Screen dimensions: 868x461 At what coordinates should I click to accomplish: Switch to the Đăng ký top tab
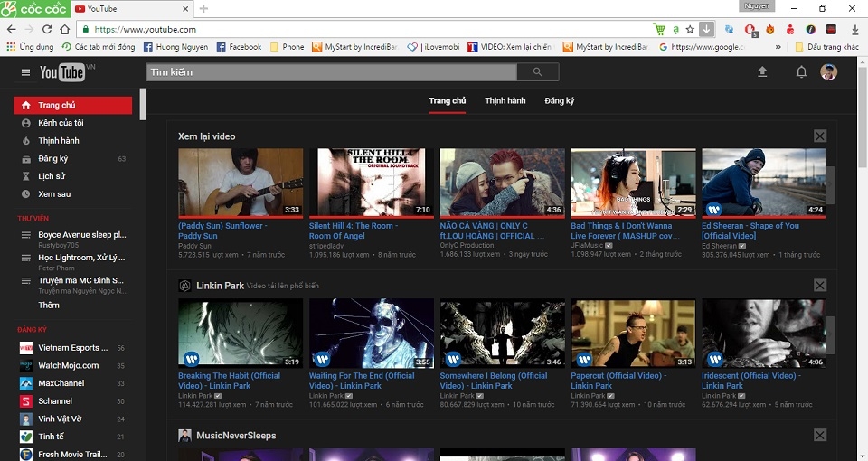[559, 100]
